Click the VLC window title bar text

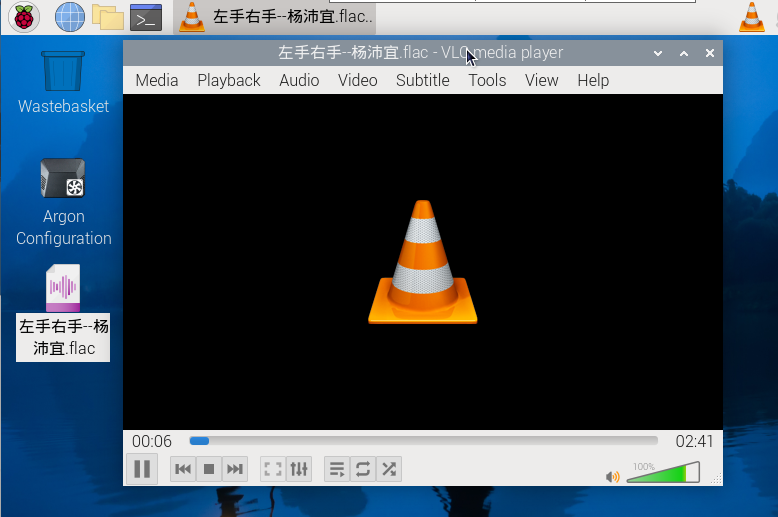tap(420, 53)
